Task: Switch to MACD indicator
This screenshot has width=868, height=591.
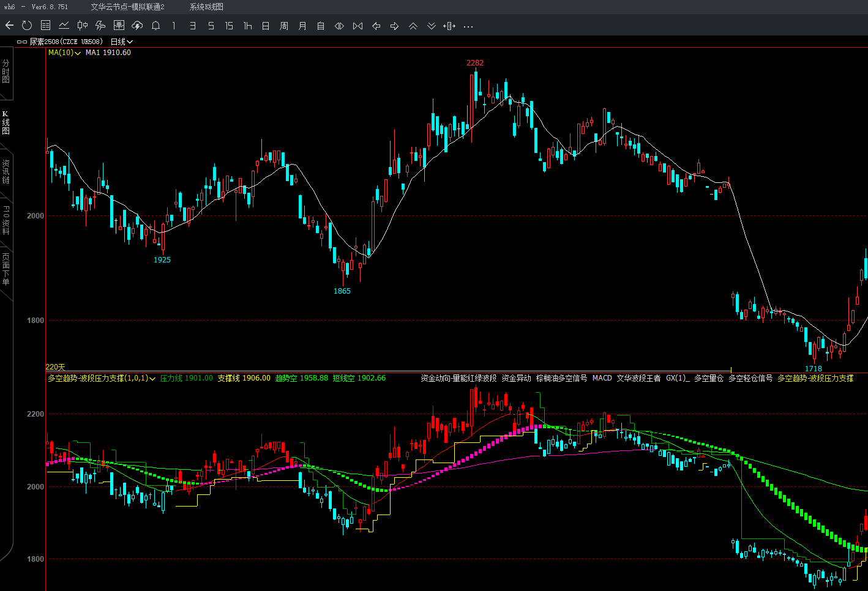Action: point(602,378)
